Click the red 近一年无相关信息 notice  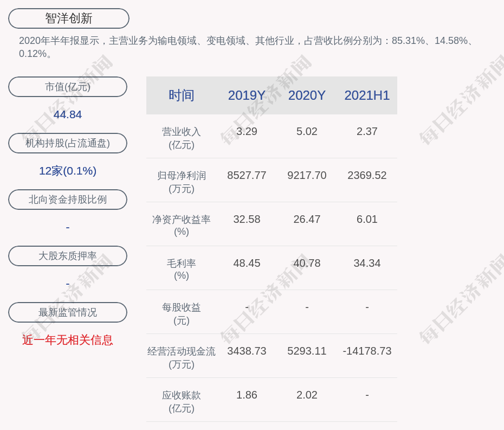tap(68, 340)
